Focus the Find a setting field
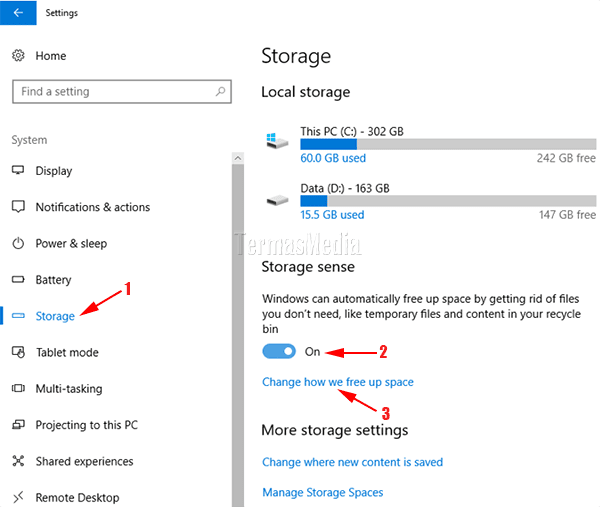Image resolution: width=600 pixels, height=507 pixels. (122, 91)
